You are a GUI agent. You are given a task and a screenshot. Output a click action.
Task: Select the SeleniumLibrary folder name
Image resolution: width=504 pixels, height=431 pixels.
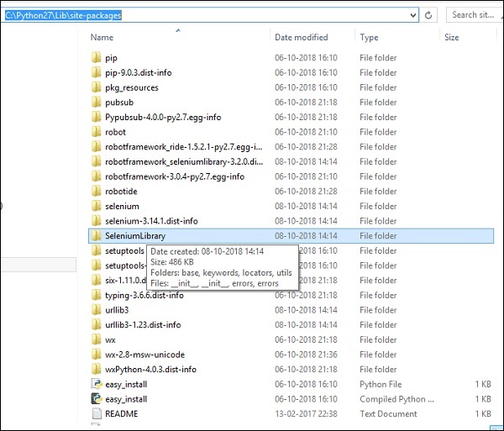pos(135,236)
